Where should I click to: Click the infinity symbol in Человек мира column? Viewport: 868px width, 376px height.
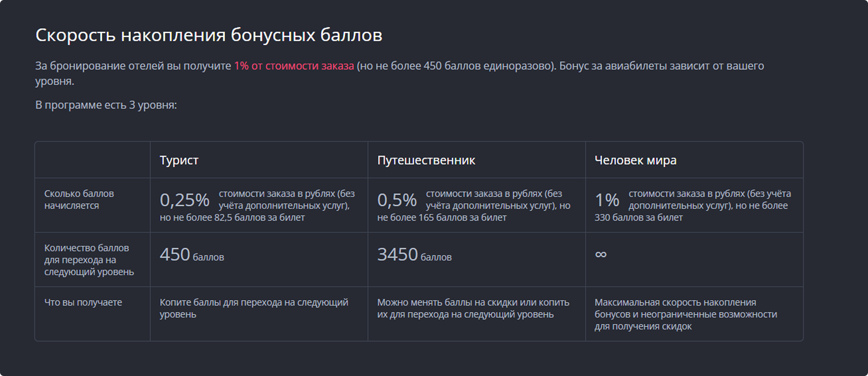coord(601,254)
